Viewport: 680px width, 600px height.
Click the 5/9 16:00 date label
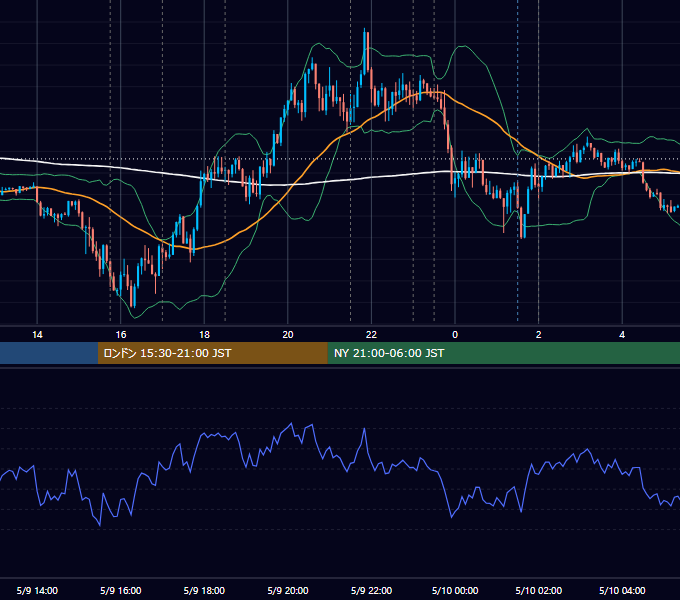tap(121, 590)
